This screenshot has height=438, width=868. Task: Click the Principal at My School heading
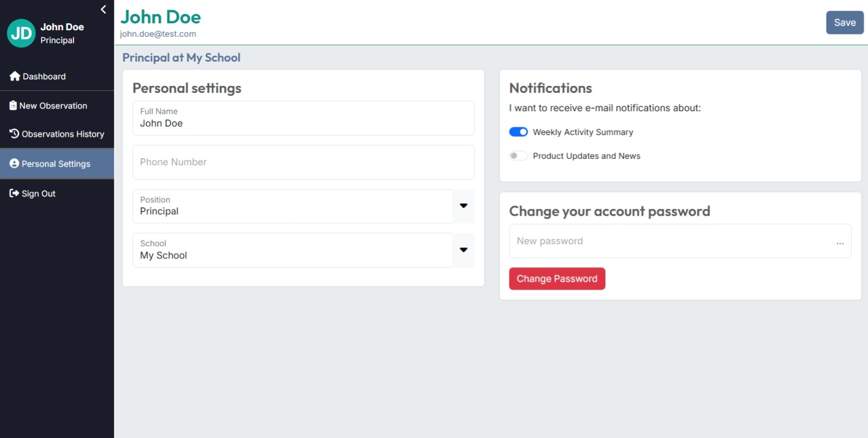(181, 57)
